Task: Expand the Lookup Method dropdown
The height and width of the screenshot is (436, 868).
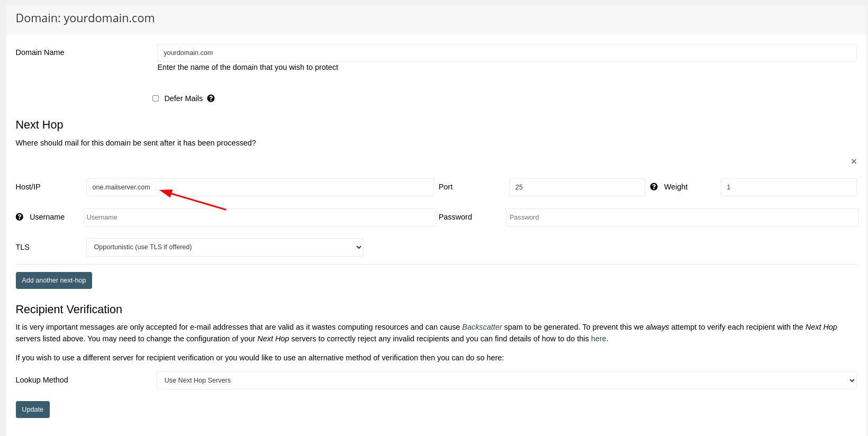Action: 506,380
